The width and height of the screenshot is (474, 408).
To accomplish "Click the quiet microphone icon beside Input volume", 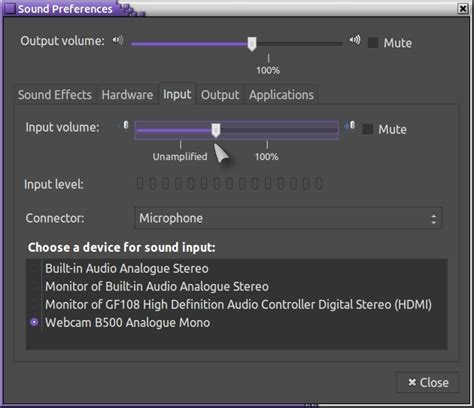I will click(x=125, y=125).
